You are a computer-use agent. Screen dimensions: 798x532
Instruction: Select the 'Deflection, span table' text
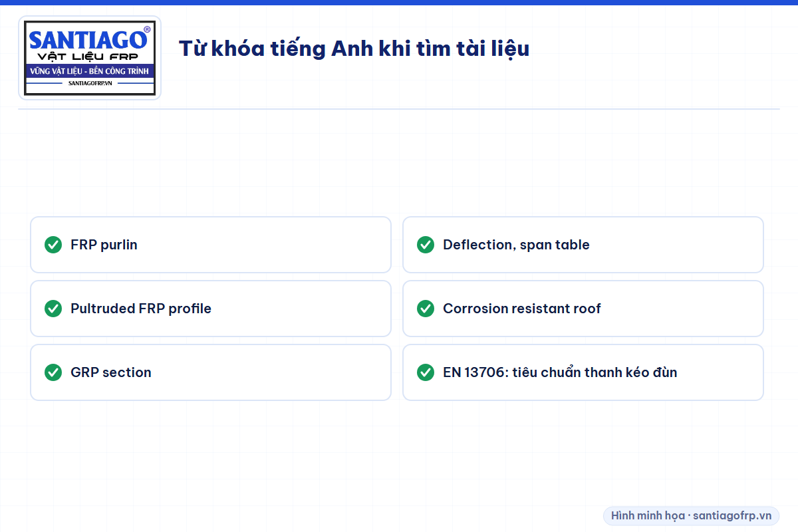coord(516,245)
